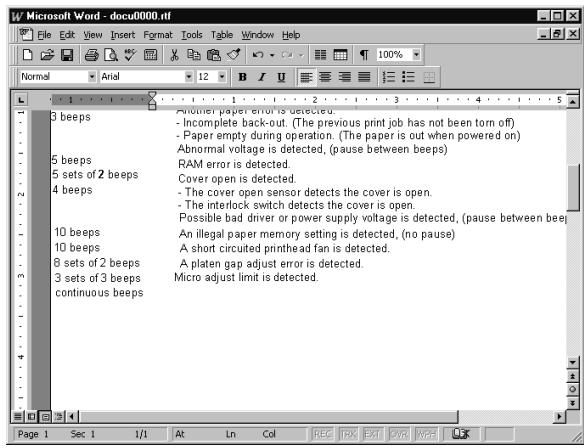584x448 pixels.
Task: Copy the selection using the toolbar
Action: coord(193,55)
